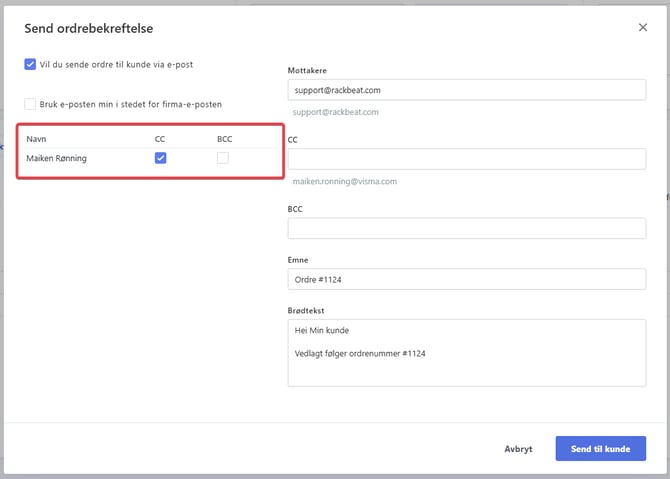The image size is (670, 479).
Task: Click the Mottakere input field
Action: 466,90
